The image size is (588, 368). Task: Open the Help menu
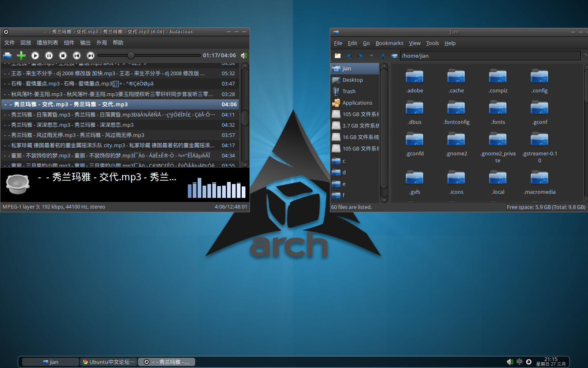pyautogui.click(x=450, y=43)
